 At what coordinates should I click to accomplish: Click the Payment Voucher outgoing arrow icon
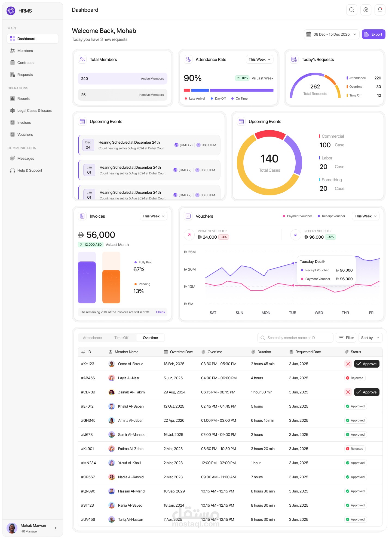click(x=189, y=235)
